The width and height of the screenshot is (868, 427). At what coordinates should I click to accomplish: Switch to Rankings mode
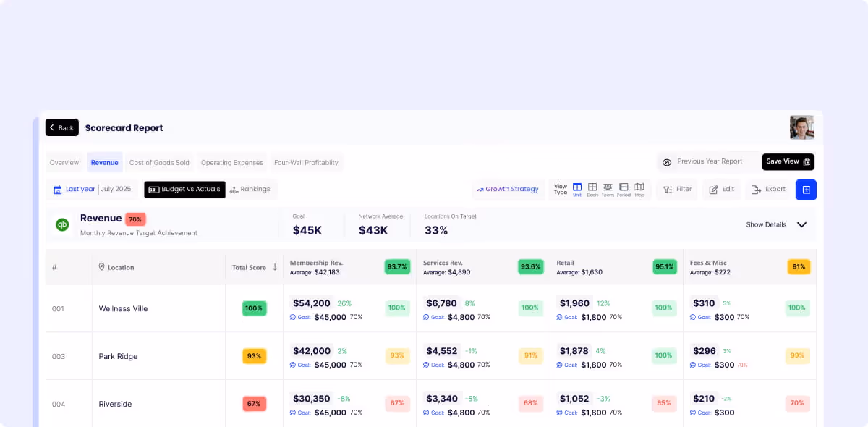click(250, 190)
